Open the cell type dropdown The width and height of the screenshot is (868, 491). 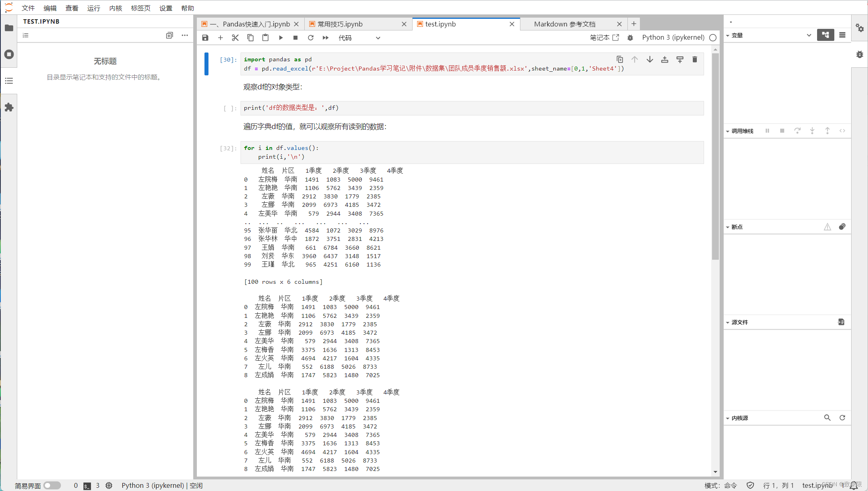pos(359,38)
